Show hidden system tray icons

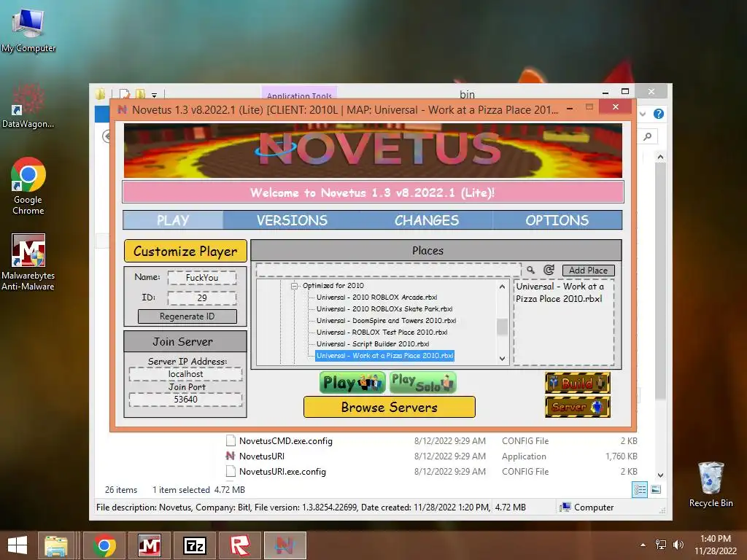tap(643, 545)
